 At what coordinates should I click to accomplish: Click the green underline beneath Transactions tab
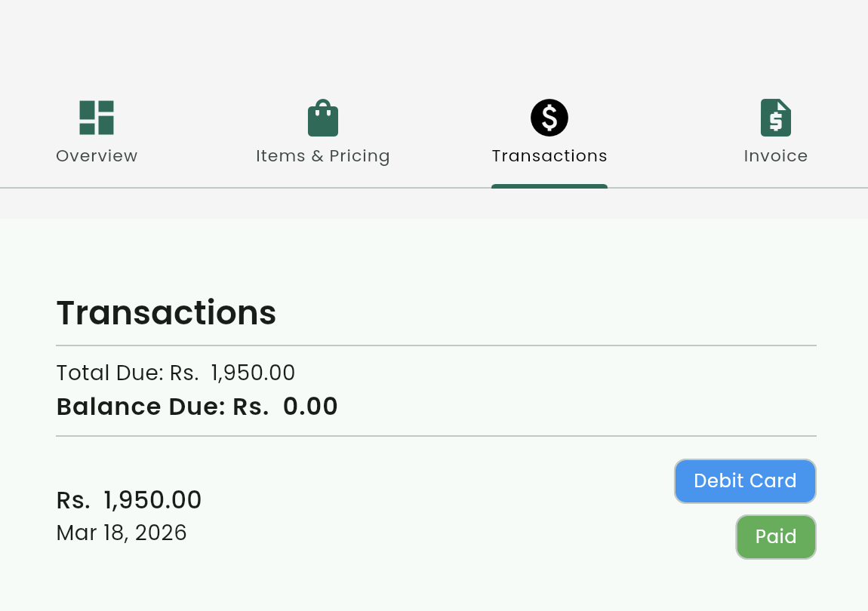pos(549,186)
